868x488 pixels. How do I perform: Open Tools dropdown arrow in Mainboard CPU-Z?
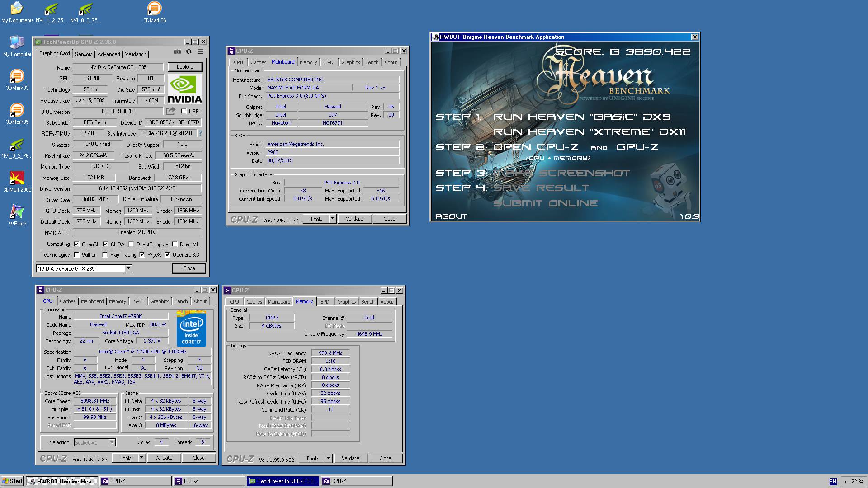[332, 219]
